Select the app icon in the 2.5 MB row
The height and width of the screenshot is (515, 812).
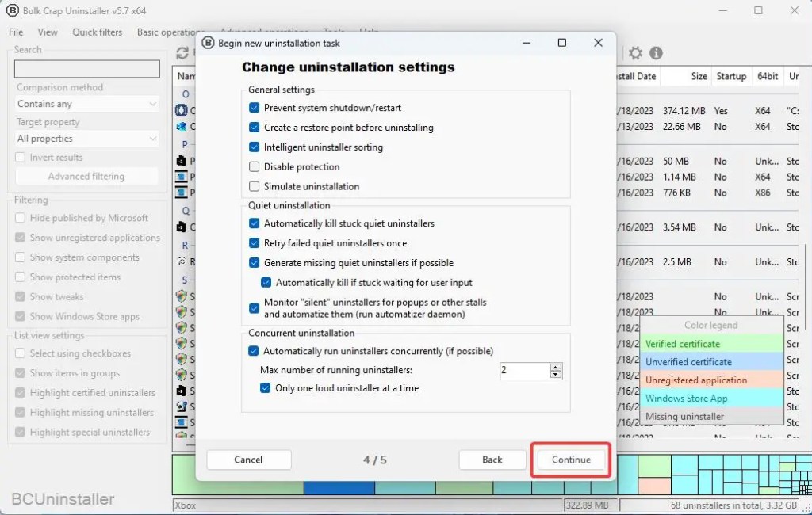point(182,262)
